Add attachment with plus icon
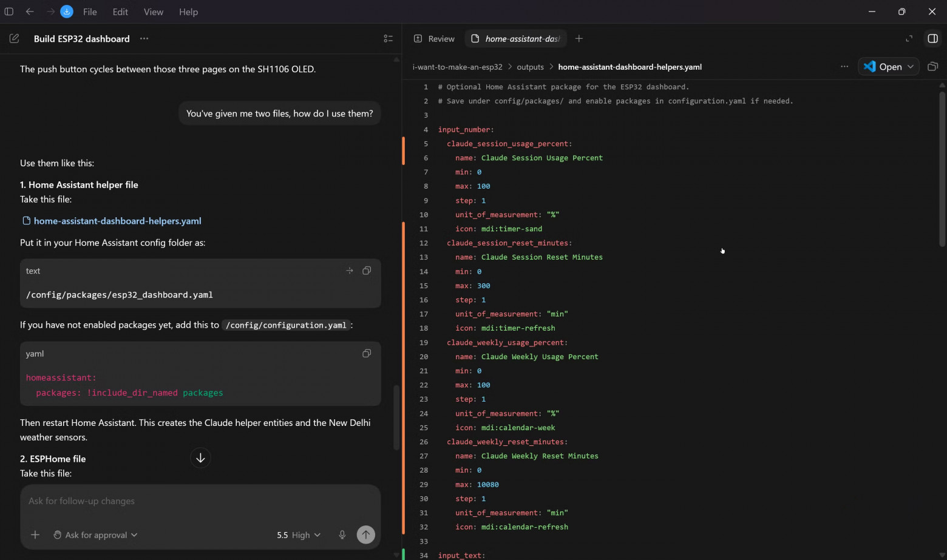 click(35, 535)
